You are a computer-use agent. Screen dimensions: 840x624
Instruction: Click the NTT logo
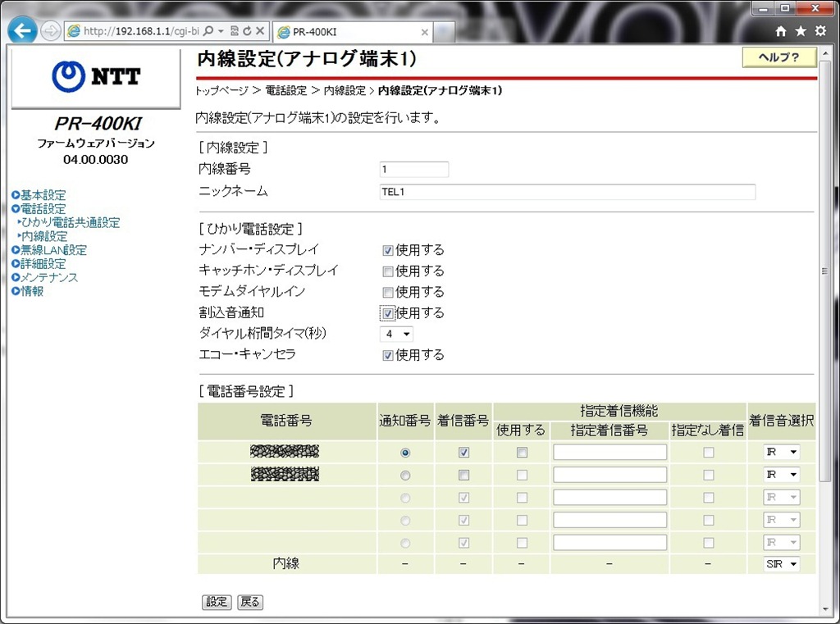pyautogui.click(x=97, y=76)
